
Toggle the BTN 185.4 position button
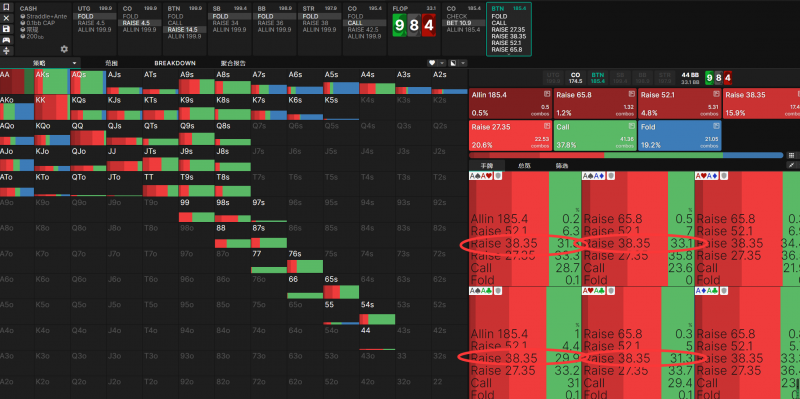pyautogui.click(x=597, y=78)
